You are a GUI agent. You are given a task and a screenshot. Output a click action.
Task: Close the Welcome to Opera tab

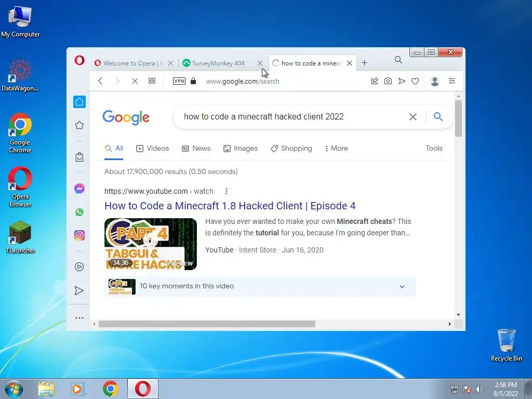point(170,63)
